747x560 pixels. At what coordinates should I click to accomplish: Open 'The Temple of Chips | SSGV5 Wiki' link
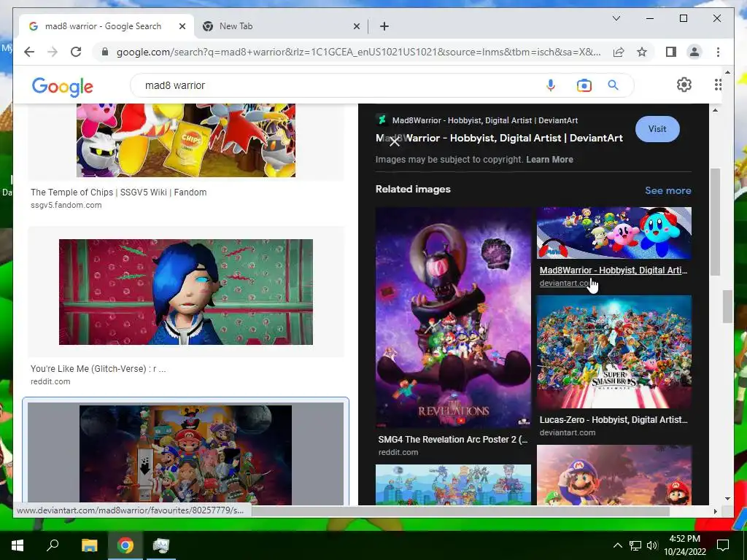click(119, 192)
